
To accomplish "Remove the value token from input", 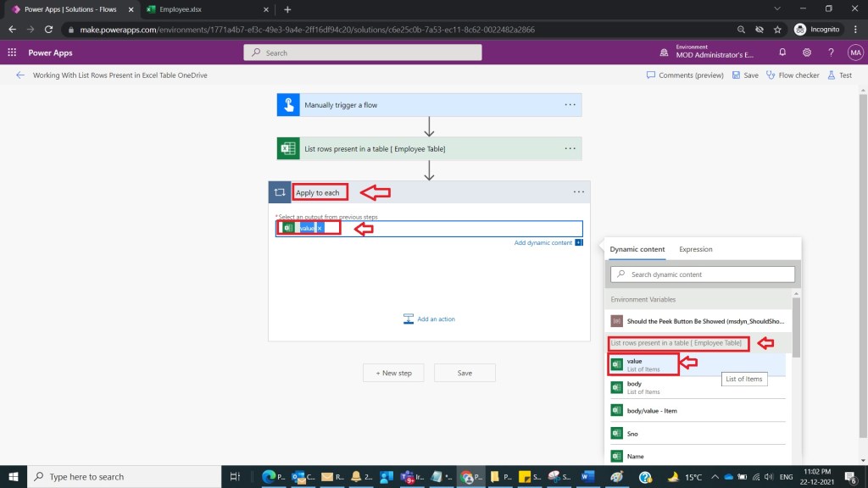I will [x=320, y=229].
